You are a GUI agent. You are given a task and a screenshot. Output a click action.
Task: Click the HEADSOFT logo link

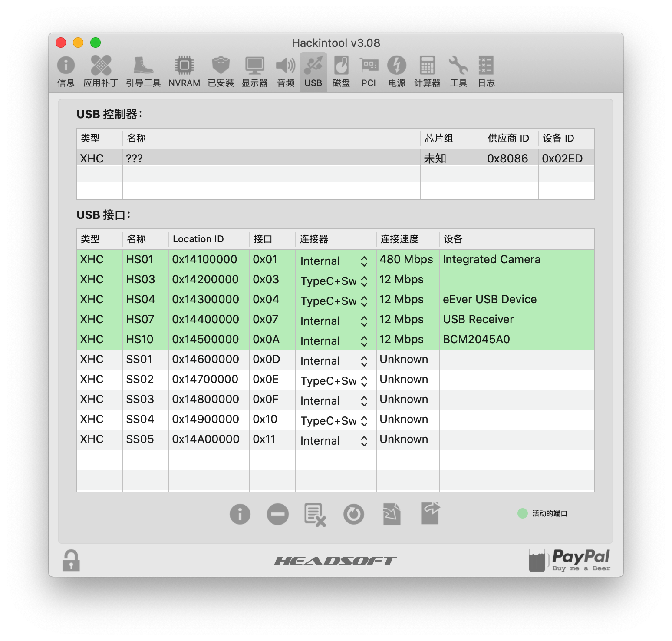pos(336,561)
